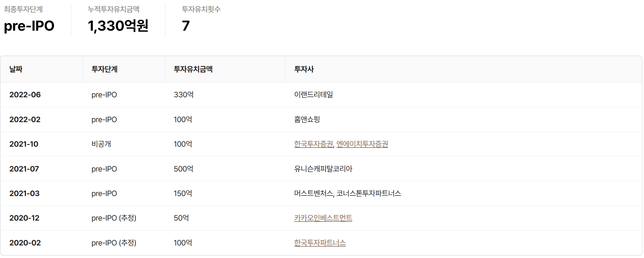
Task: Click the investment count number 7
Action: tap(186, 26)
